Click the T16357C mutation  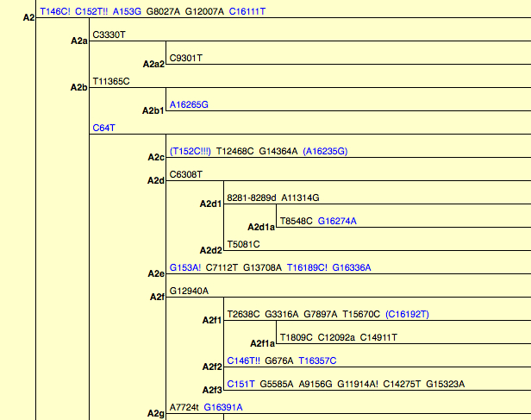pos(317,360)
